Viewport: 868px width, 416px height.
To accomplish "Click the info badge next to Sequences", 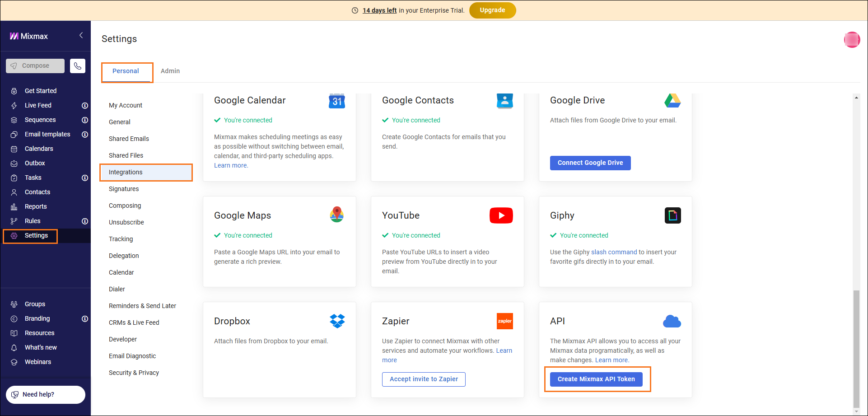I will (84, 120).
